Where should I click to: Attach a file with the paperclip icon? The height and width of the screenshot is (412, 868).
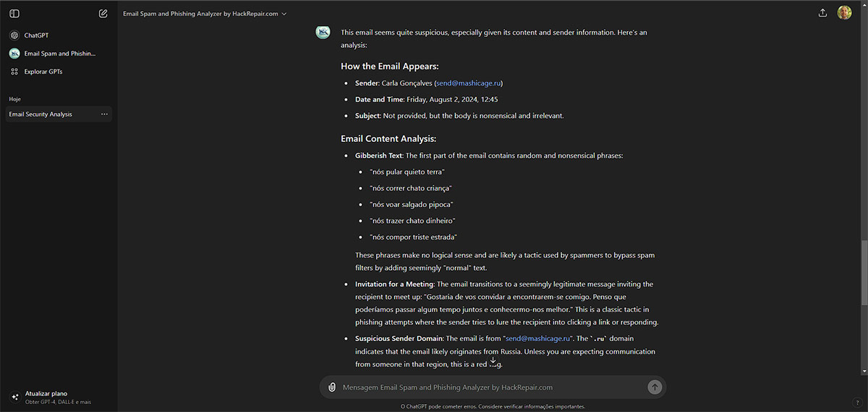(x=331, y=387)
